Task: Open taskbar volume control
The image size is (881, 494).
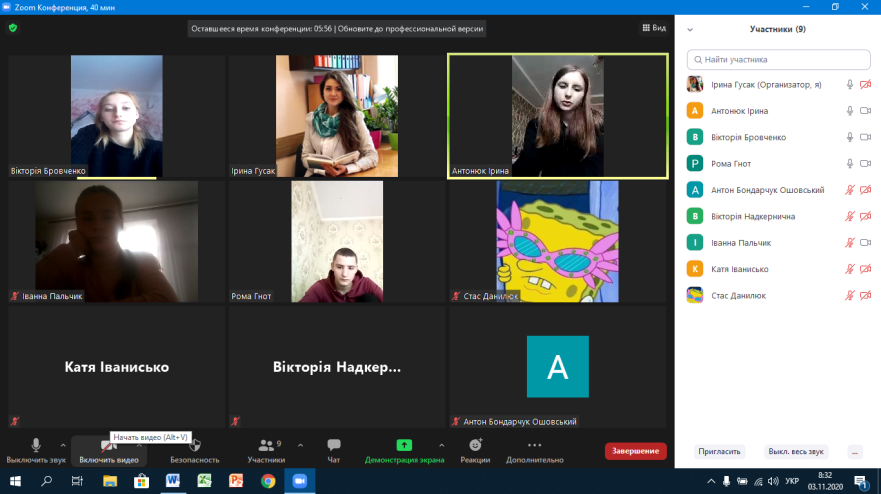Action: (x=773, y=481)
